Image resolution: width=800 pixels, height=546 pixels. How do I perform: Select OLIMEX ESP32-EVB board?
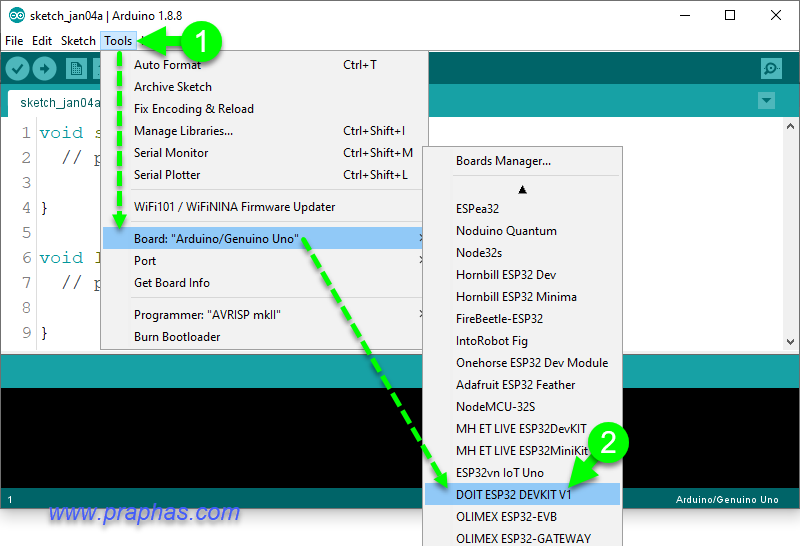coord(522,516)
